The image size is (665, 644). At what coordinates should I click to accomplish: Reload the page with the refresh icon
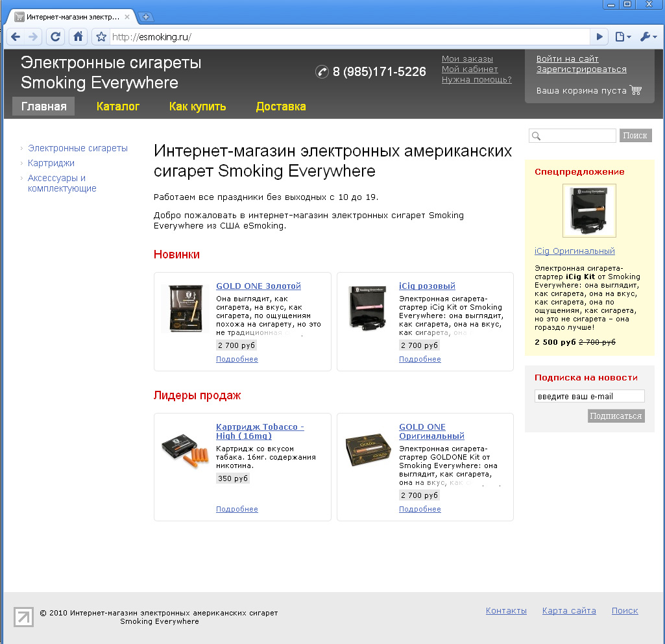click(55, 37)
